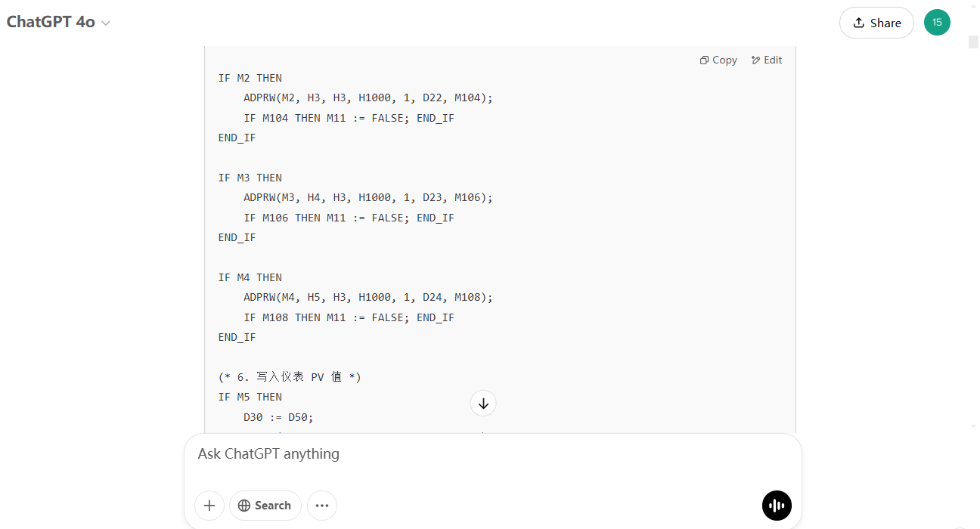Screen dimensions: 980x529
Task: Click the IF M5 THEN code line
Action: coord(250,397)
